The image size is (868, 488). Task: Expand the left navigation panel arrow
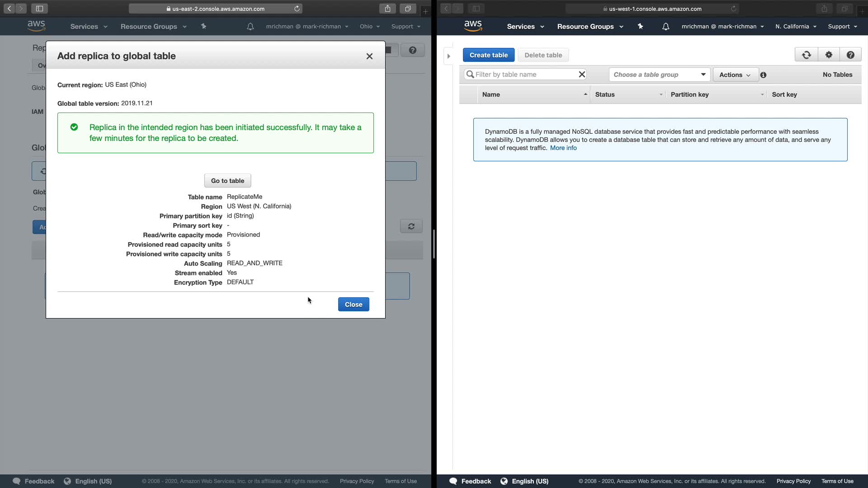[448, 56]
